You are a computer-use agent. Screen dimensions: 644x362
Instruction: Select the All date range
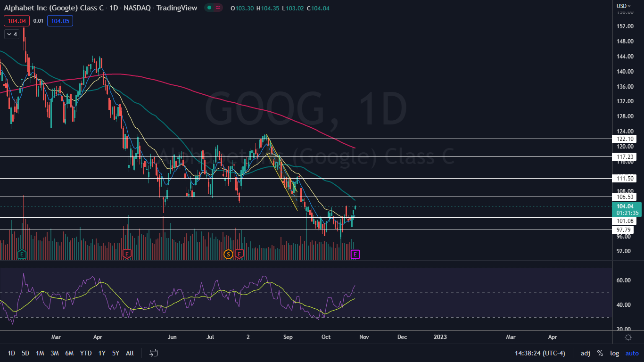click(x=130, y=353)
